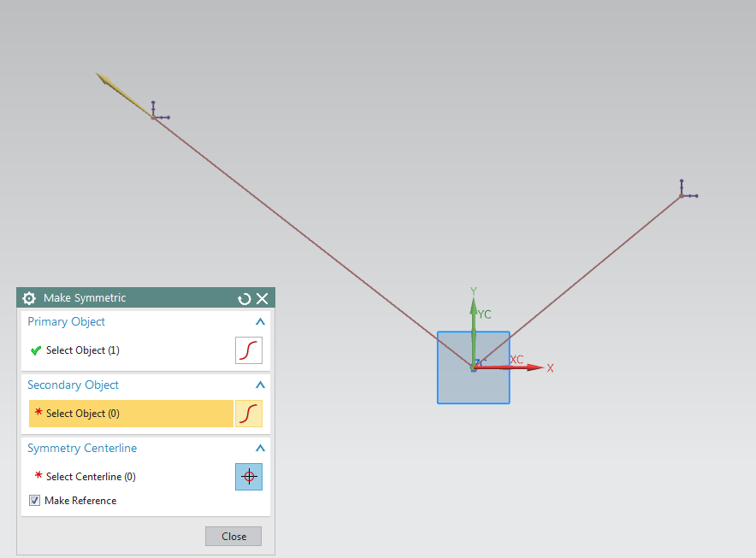Screen dimensions: 756x558
Task: Select the red XC axis arrow
Action: pyautogui.click(x=509, y=367)
